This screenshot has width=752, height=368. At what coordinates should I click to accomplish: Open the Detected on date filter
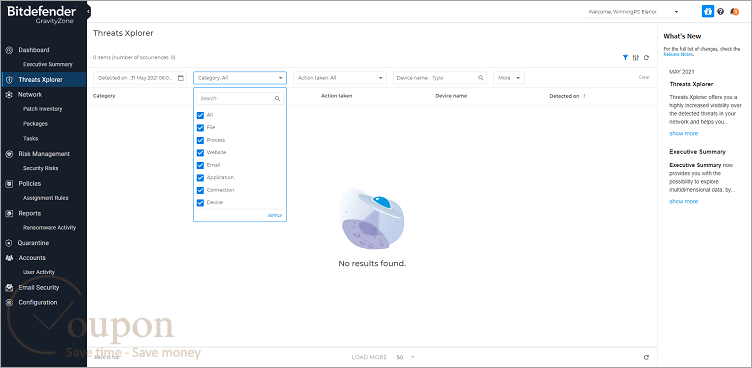[x=140, y=78]
